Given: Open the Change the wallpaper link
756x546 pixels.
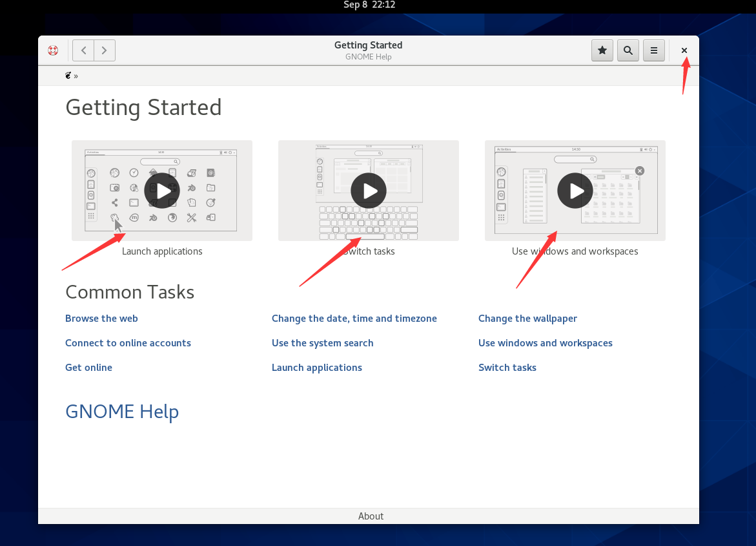Looking at the screenshot, I should [x=527, y=319].
